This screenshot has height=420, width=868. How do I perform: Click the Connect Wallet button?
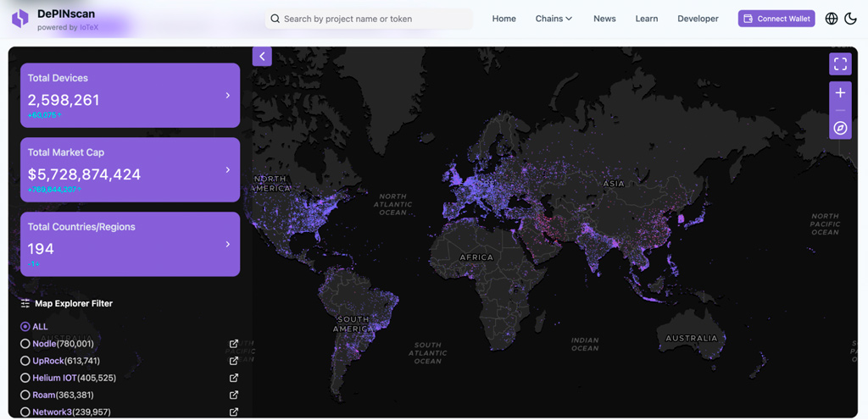pyautogui.click(x=776, y=19)
